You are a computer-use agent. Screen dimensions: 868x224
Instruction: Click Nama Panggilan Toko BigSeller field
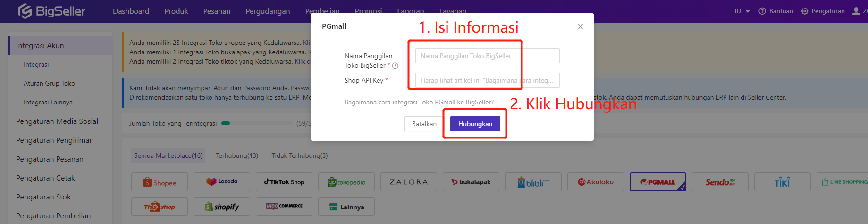coord(487,56)
